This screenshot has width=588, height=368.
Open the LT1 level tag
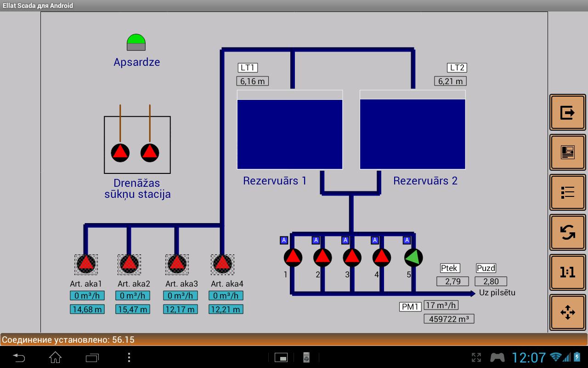248,67
